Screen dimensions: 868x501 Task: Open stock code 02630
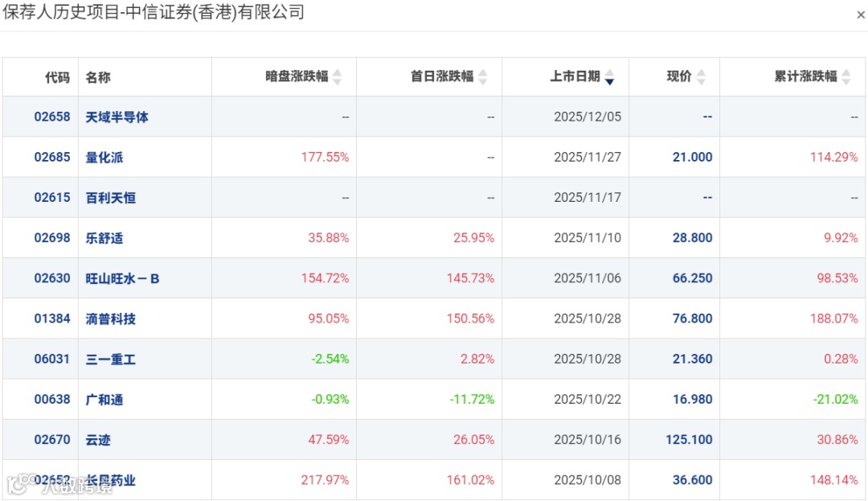click(x=52, y=278)
